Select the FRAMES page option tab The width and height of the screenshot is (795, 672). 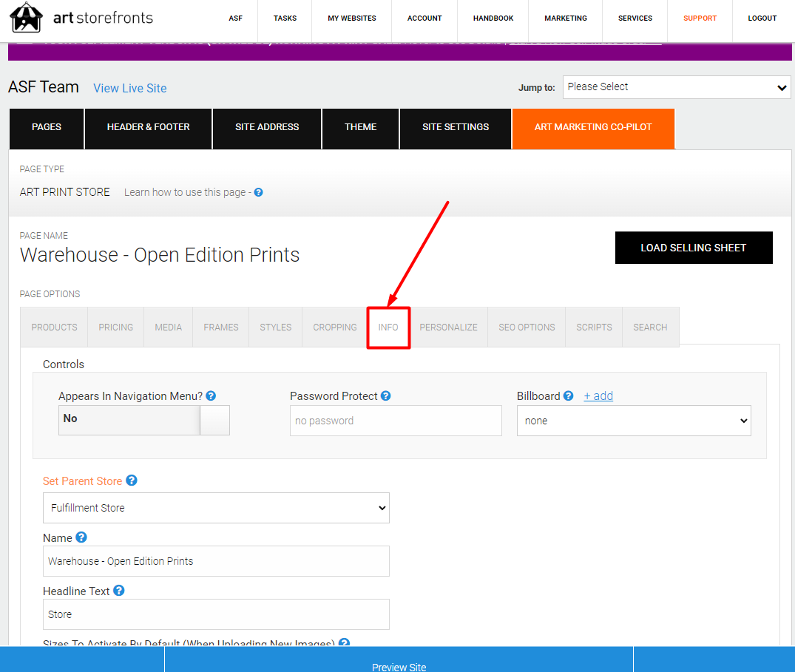[221, 327]
